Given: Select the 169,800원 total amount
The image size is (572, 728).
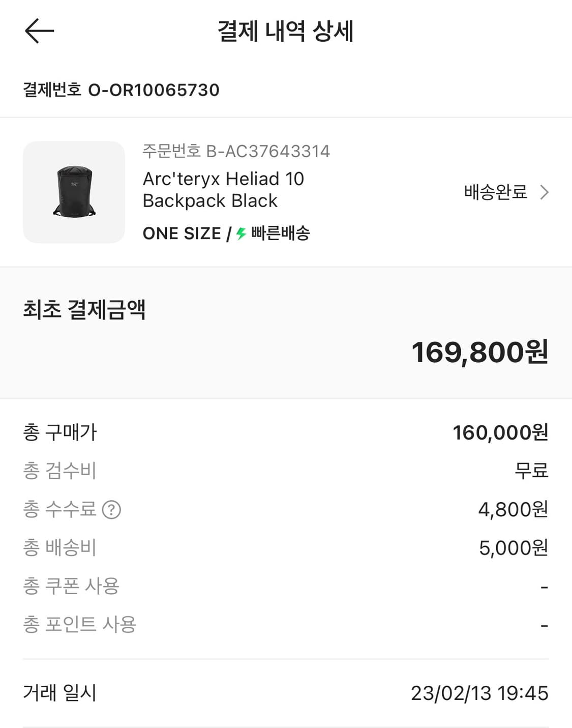Looking at the screenshot, I should tap(479, 352).
